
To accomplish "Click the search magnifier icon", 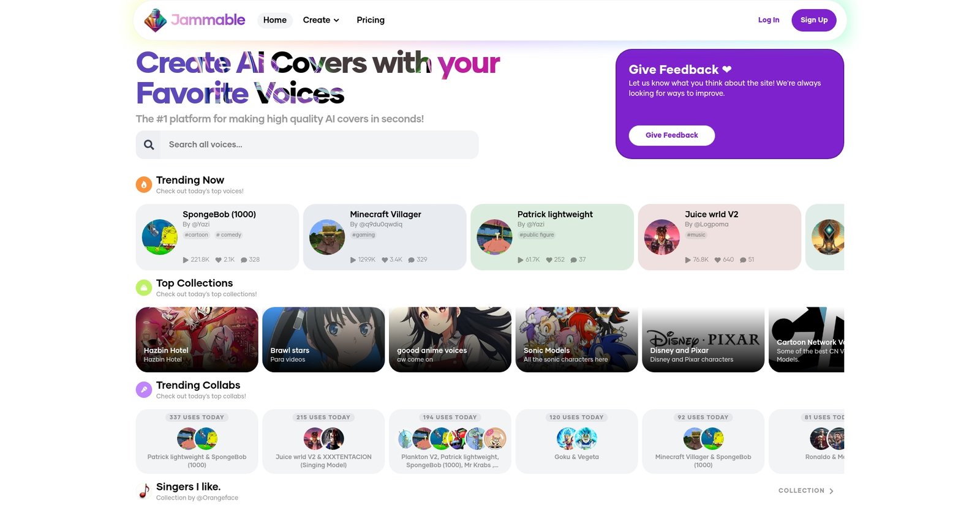I will 149,145.
